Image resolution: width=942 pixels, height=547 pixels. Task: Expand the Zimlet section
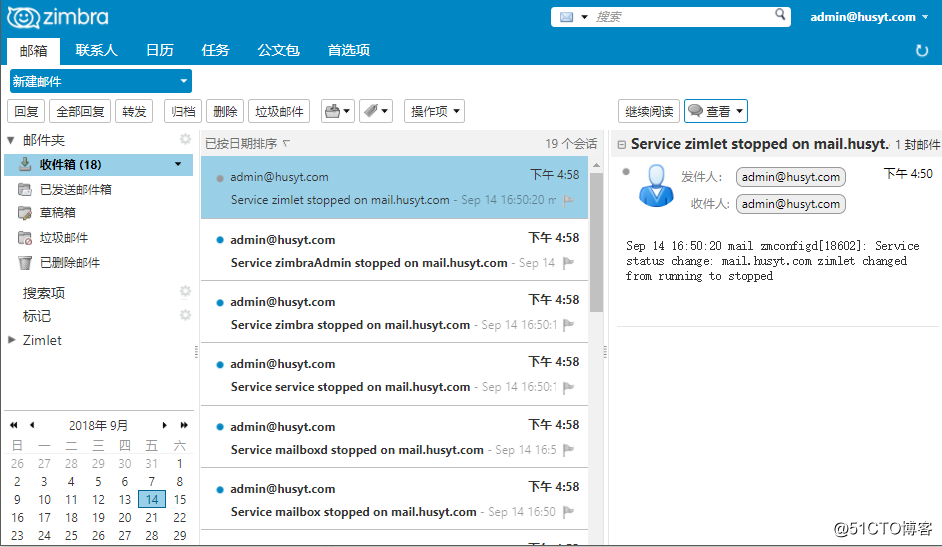pos(11,339)
